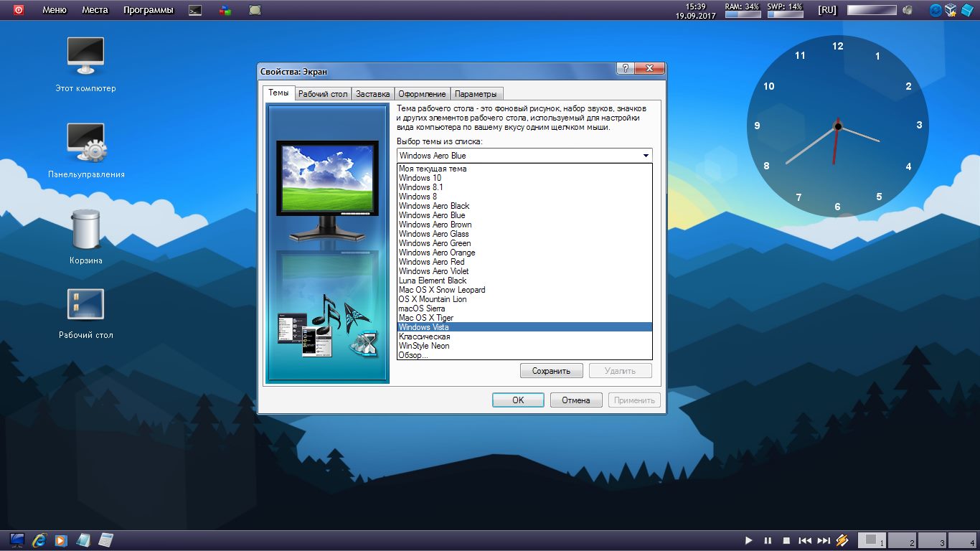Select macOS Sierra theme option
The height and width of the screenshot is (551, 980).
point(422,309)
